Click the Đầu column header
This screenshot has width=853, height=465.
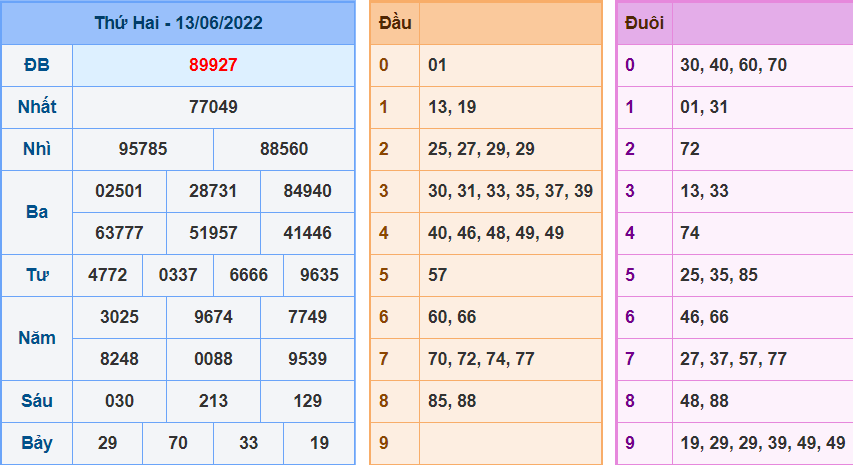point(395,23)
